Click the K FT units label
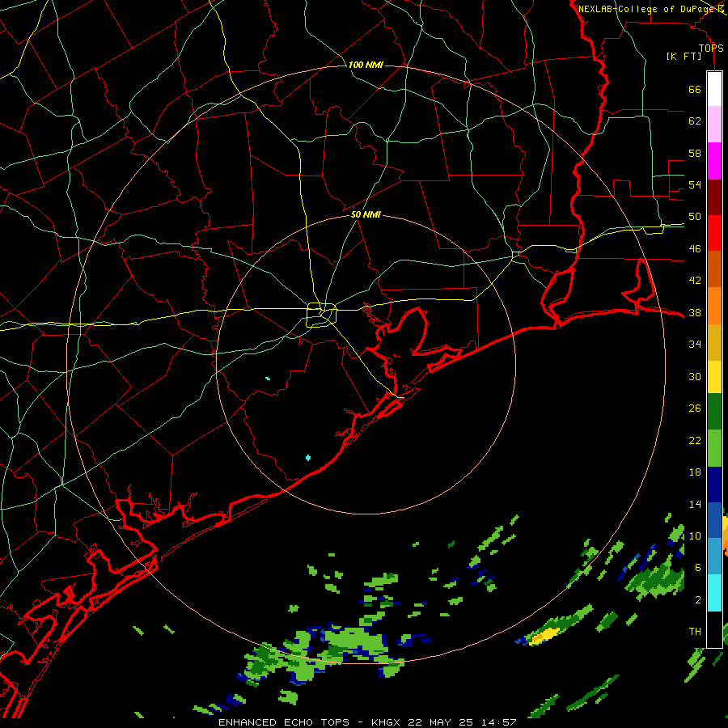The image size is (728, 728). (684, 56)
